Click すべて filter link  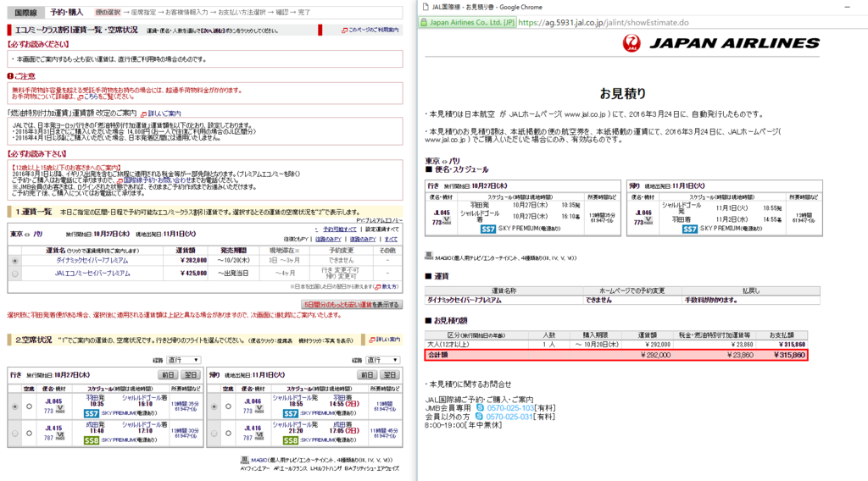(x=392, y=240)
